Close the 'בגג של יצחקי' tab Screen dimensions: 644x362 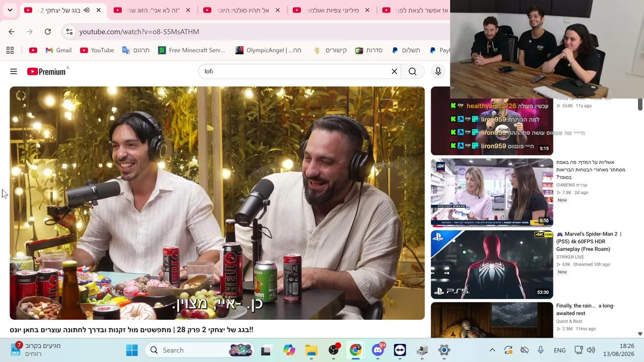click(x=99, y=10)
